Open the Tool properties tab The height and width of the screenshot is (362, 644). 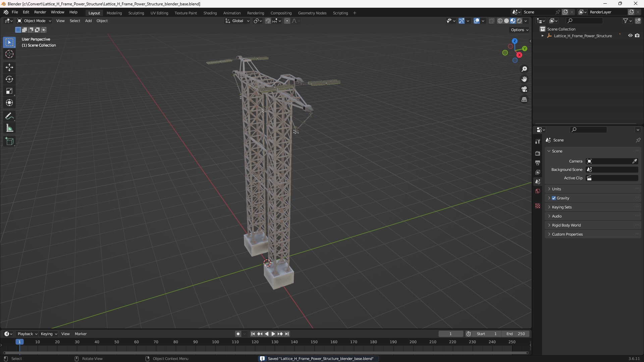pos(538,141)
